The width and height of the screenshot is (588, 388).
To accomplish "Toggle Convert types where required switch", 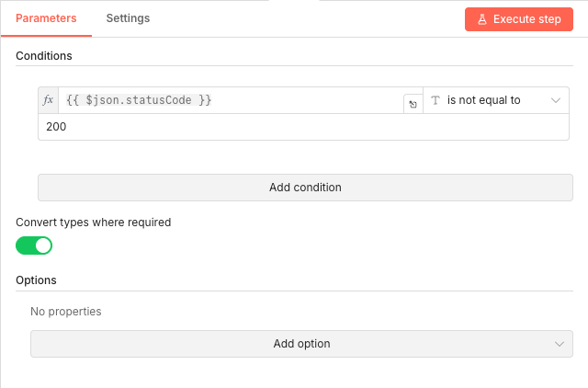I will pos(34,245).
